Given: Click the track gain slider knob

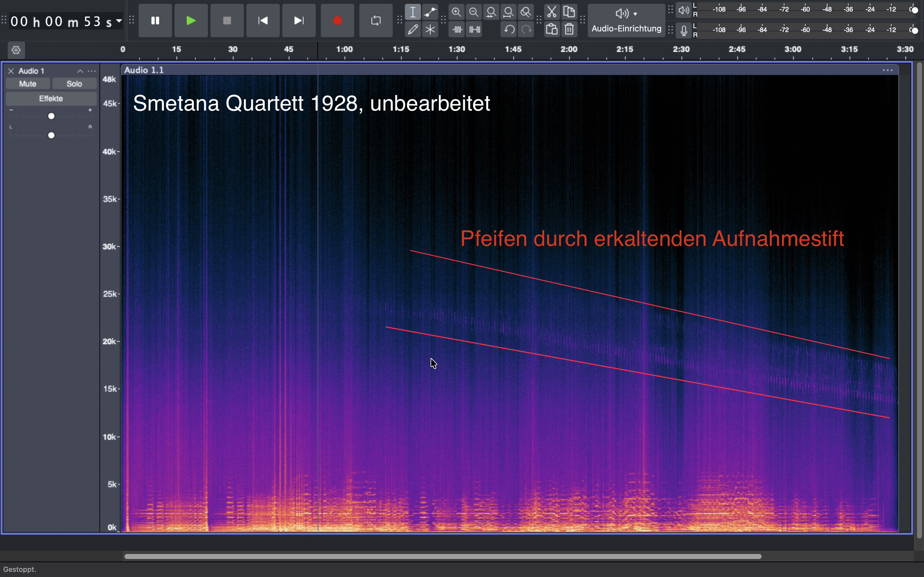Looking at the screenshot, I should [52, 116].
